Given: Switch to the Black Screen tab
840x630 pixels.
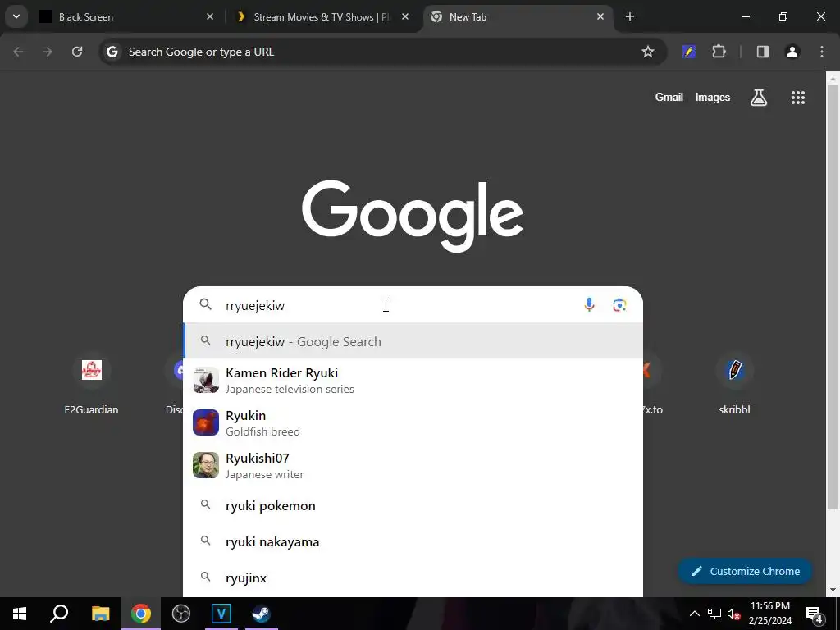Looking at the screenshot, I should (127, 16).
